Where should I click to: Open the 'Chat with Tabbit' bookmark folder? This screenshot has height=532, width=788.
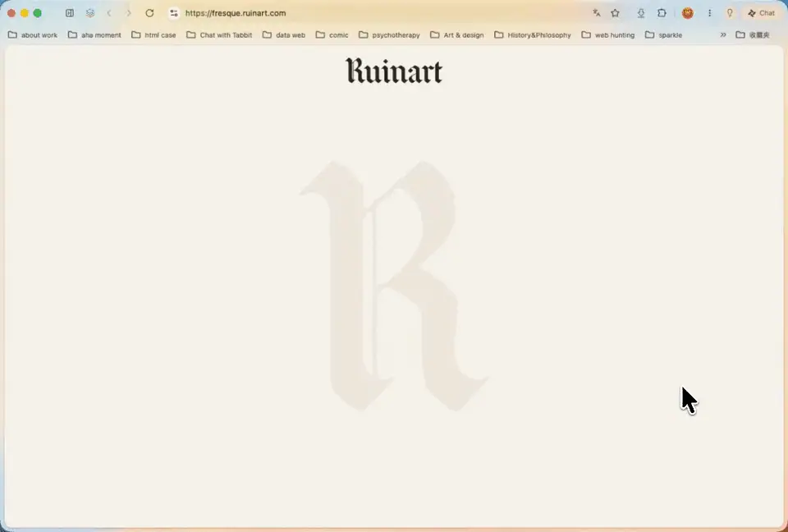[x=219, y=34]
